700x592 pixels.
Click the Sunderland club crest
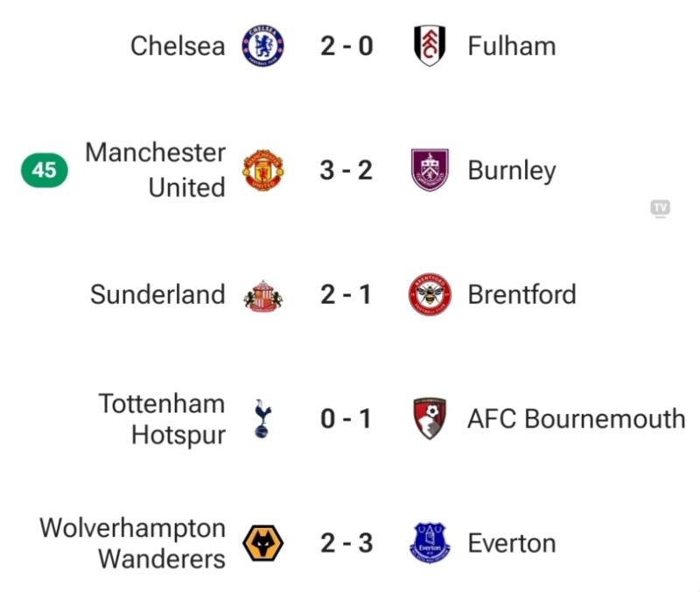click(263, 296)
